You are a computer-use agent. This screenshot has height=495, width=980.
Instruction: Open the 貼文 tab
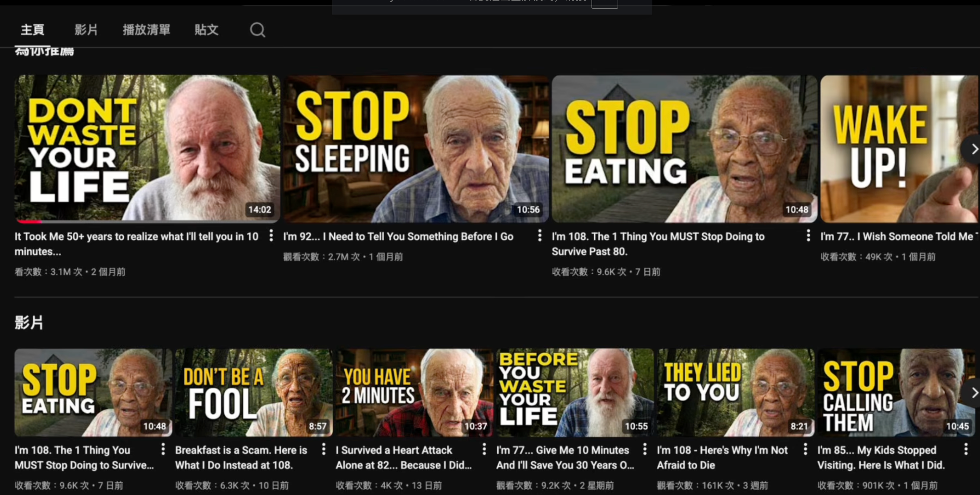tap(207, 30)
